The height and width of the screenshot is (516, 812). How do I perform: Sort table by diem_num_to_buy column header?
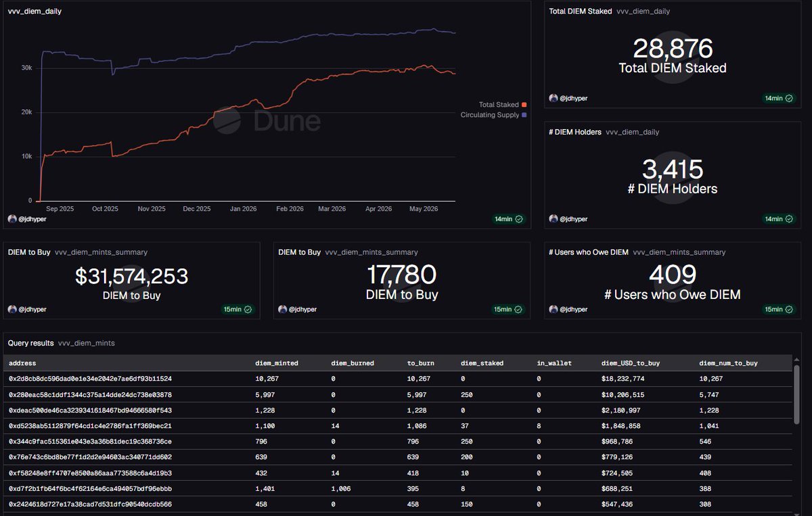tap(729, 363)
